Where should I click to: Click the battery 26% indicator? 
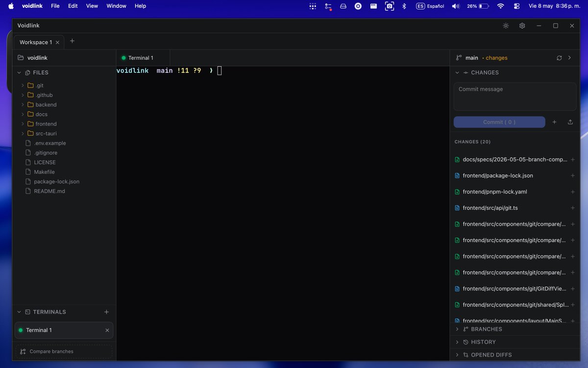(478, 6)
